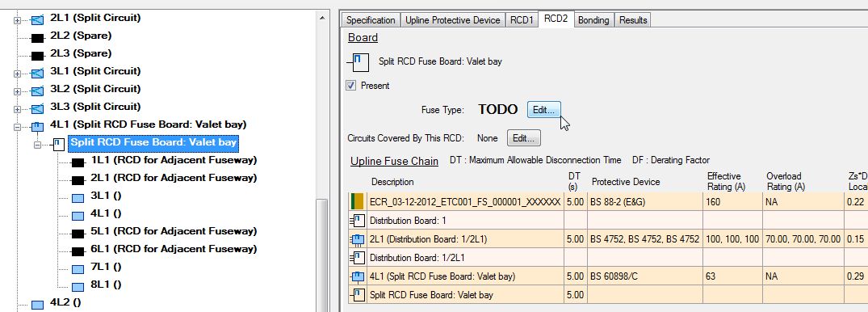Click the icon in 4L1 (Split RCD Fuse Board) table row

point(359,276)
